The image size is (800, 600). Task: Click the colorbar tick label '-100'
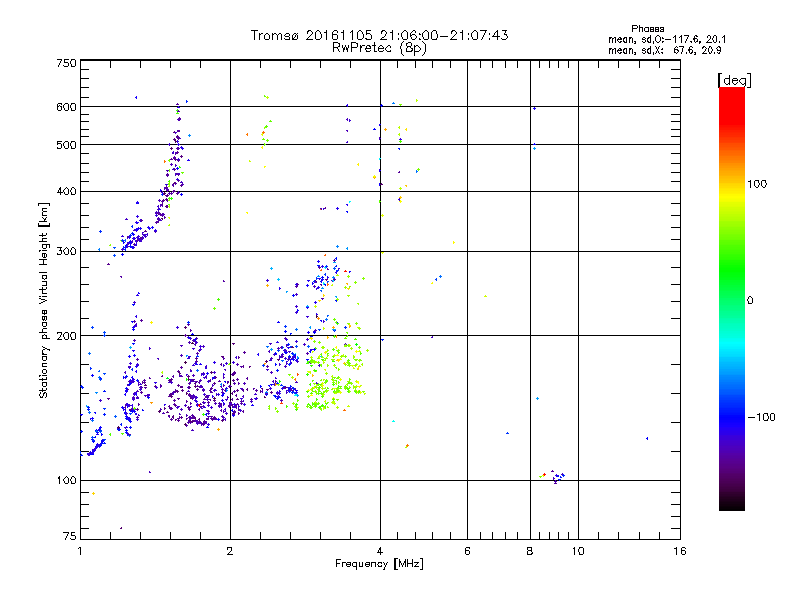tap(761, 417)
